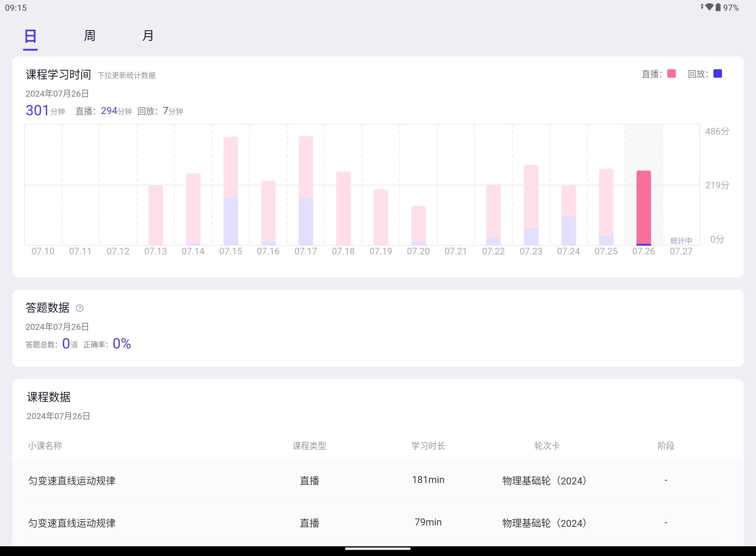
Task: Click the 219分 axis label
Action: 717,185
